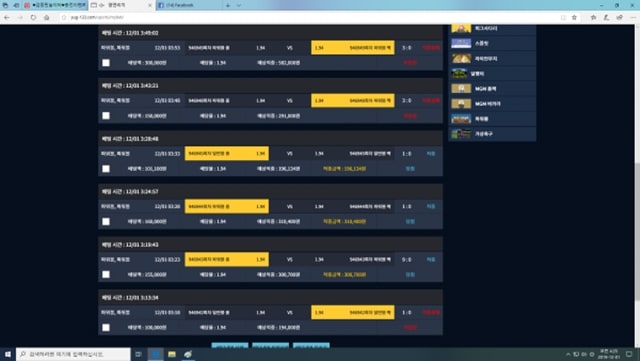Click the favorites star icon in address bar
The width and height of the screenshot is (640, 361).
[x=574, y=18]
